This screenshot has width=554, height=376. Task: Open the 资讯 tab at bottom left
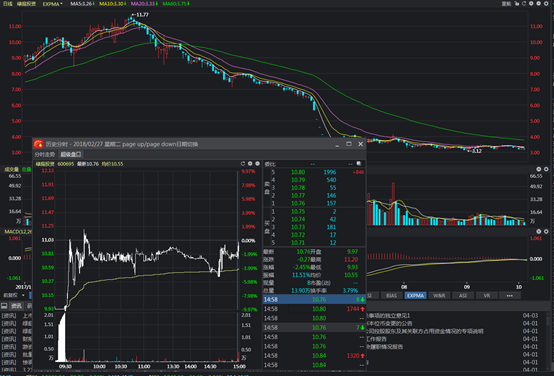[x=17, y=306]
